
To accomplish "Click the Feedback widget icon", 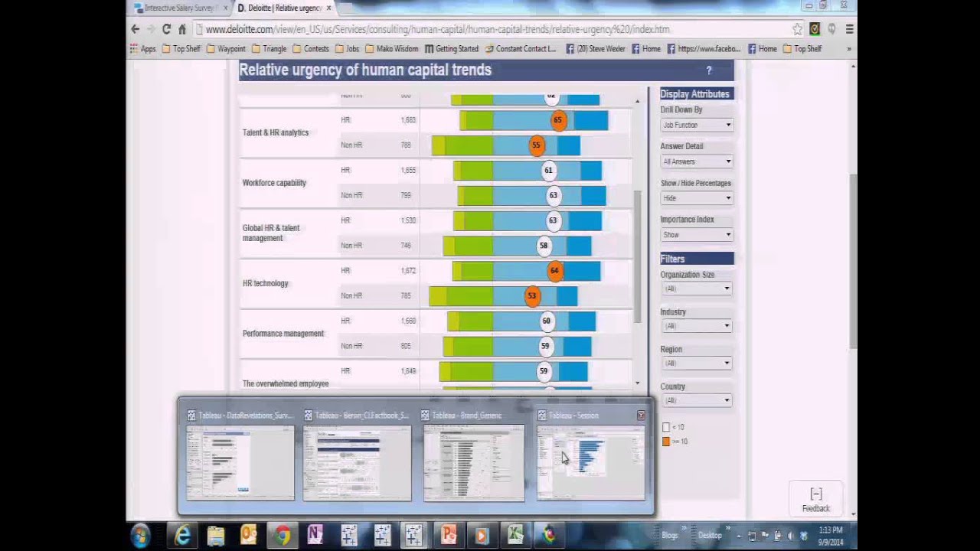I will [816, 494].
